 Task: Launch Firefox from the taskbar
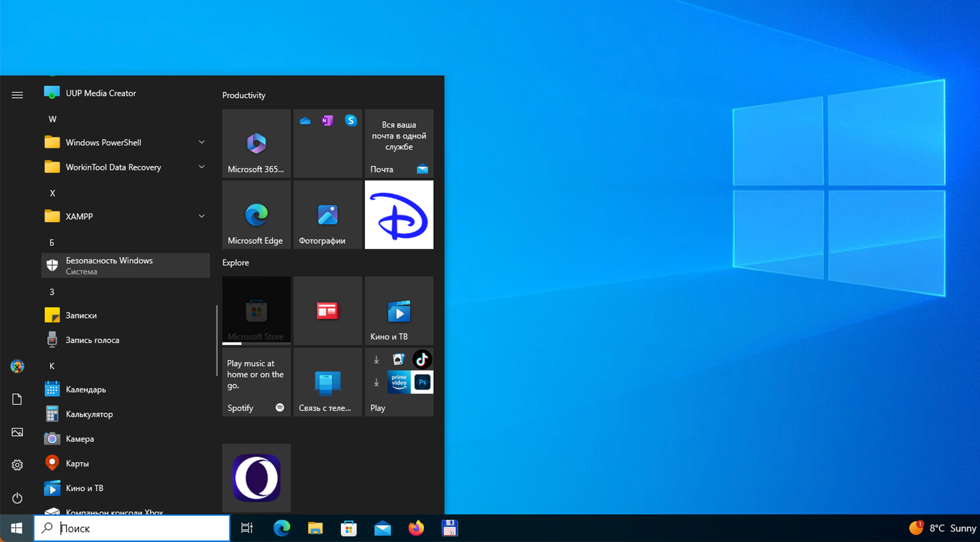pos(416,528)
